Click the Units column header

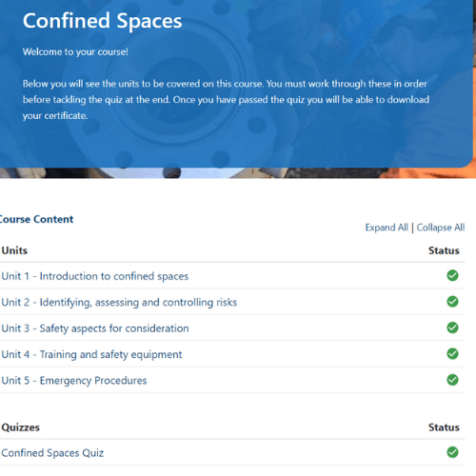(x=14, y=250)
